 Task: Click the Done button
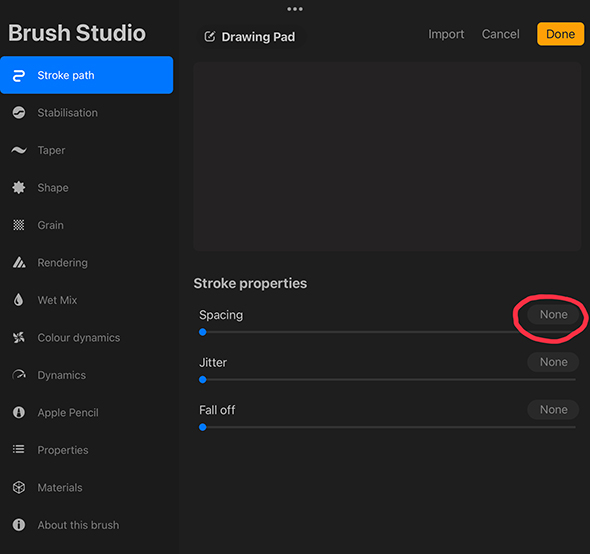pyautogui.click(x=560, y=34)
